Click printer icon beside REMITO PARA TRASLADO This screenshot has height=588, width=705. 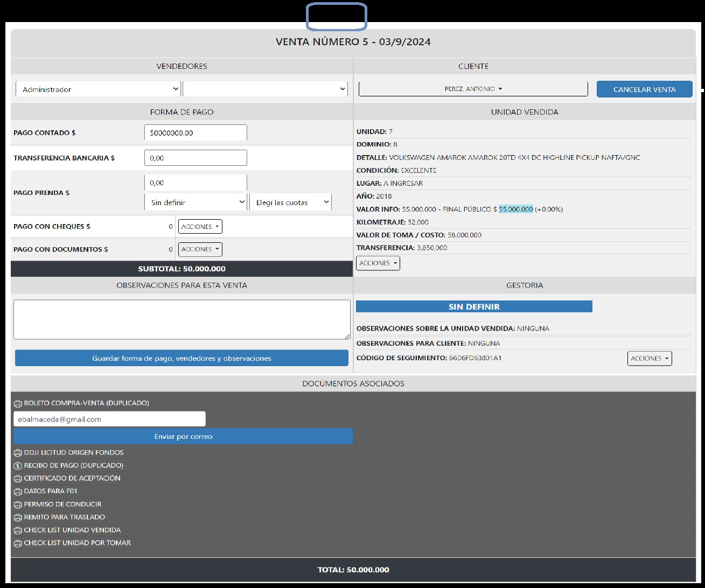coord(18,517)
